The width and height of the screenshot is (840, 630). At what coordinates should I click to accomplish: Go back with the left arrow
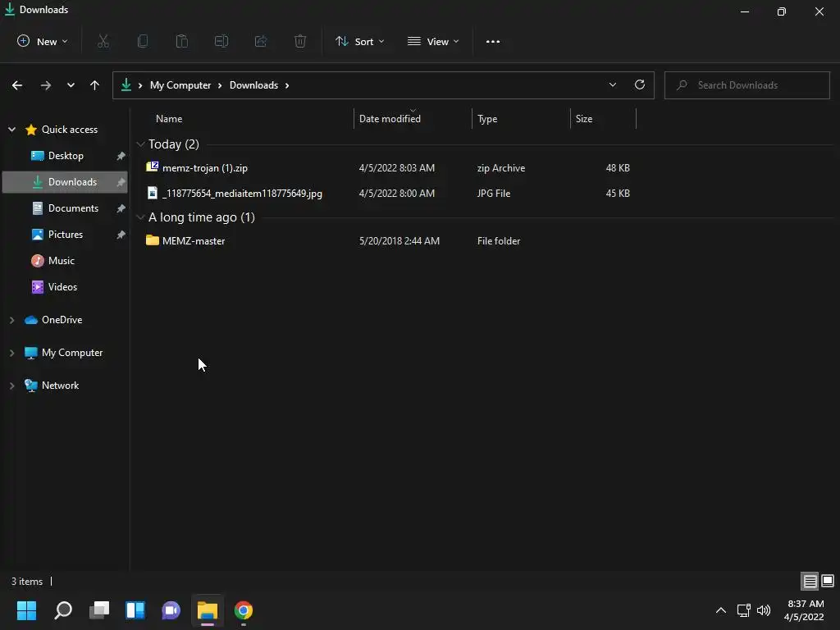(17, 85)
